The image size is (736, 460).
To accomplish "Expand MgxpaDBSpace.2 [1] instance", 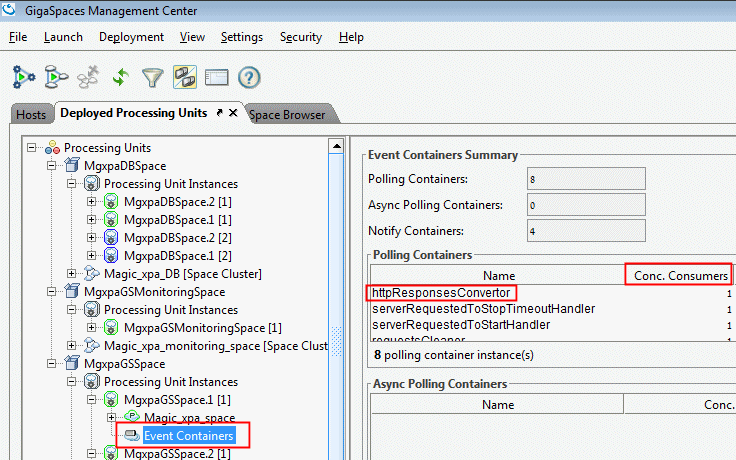I will pos(91,202).
